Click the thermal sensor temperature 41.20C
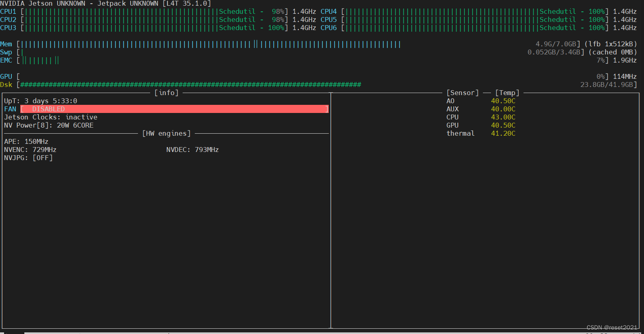644x334 pixels. [503, 133]
